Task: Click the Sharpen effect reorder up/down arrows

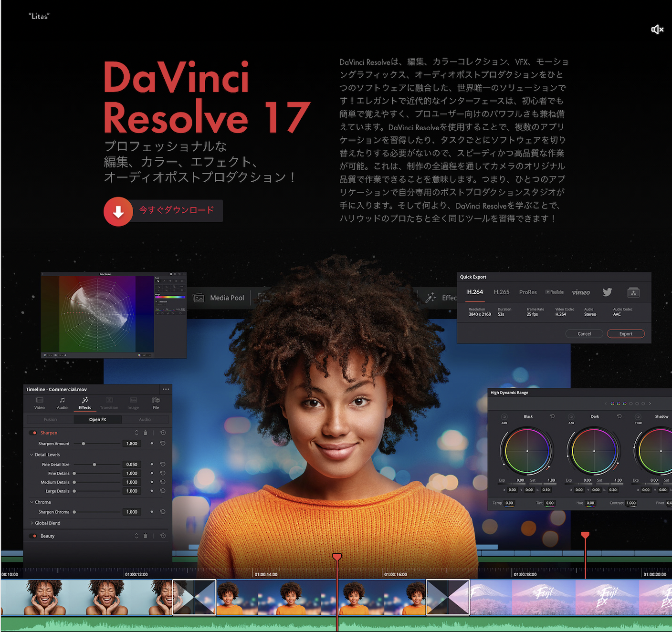Action: [x=136, y=433]
